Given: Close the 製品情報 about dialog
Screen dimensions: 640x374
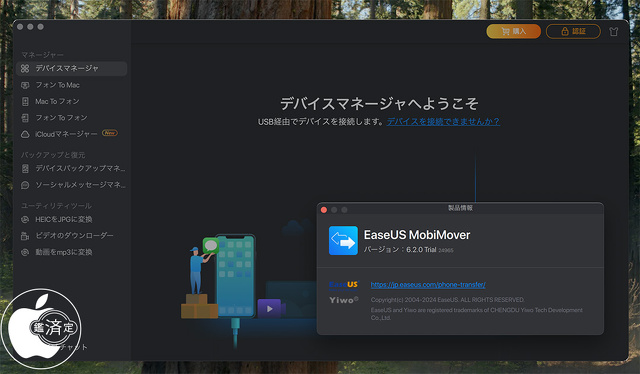Looking at the screenshot, I should point(324,210).
